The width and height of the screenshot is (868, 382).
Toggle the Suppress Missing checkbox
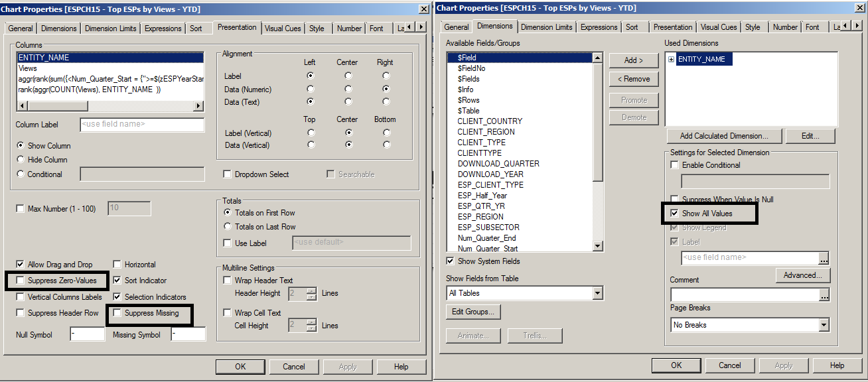click(x=117, y=313)
